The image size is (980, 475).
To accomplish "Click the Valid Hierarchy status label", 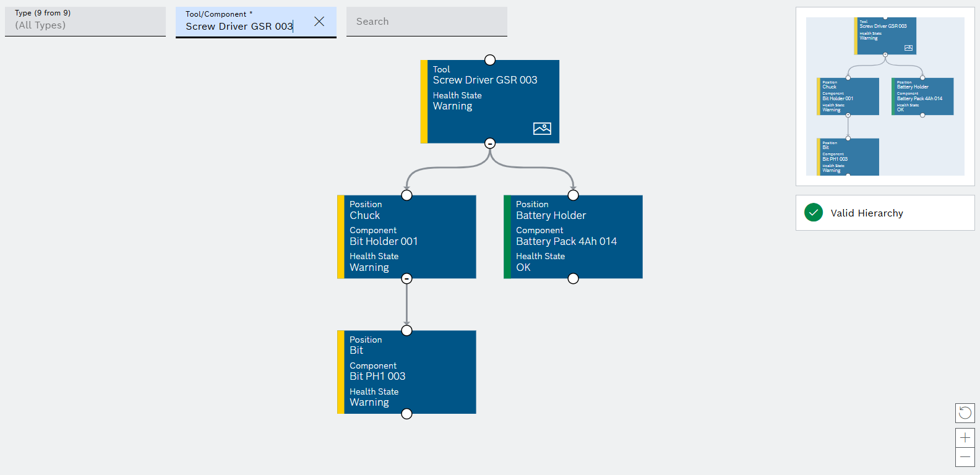I will tap(867, 213).
